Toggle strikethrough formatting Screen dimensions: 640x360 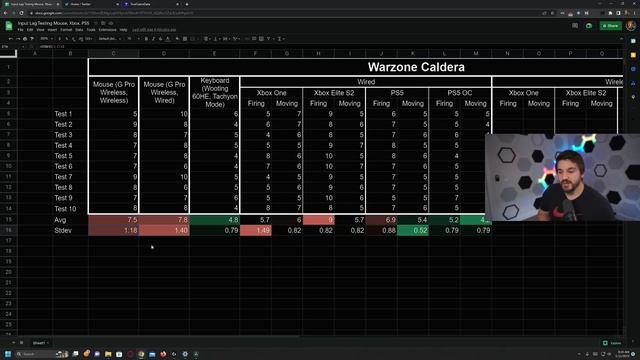pos(160,39)
